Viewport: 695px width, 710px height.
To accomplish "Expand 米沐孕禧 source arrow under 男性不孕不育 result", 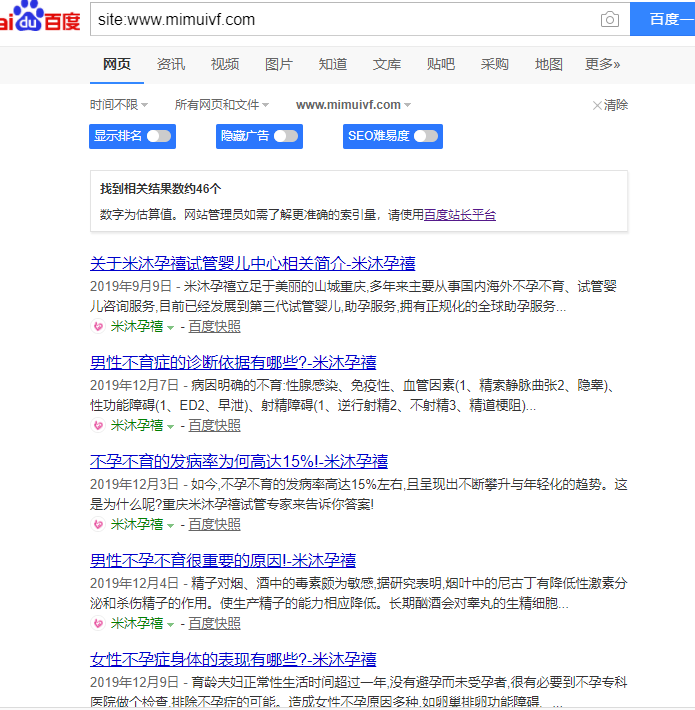I will tap(170, 624).
